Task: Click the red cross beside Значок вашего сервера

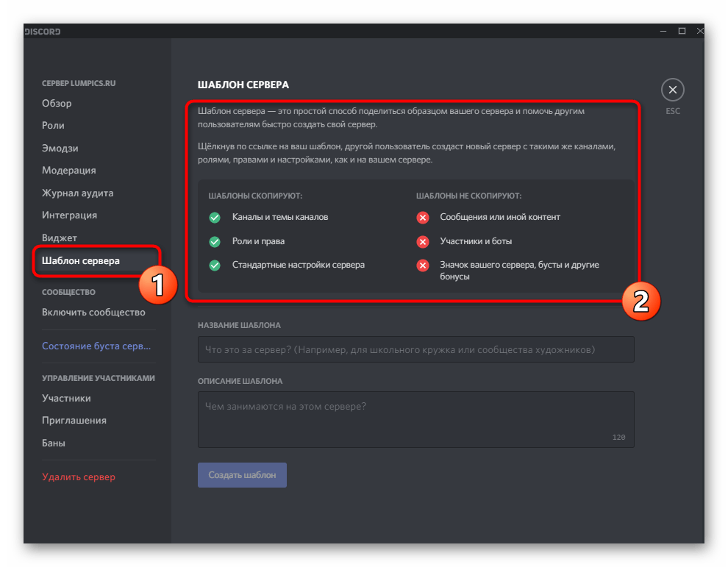Action: tap(422, 265)
